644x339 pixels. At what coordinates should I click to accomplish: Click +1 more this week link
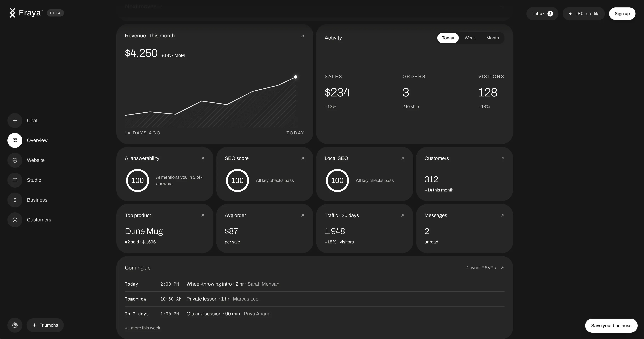pos(143,328)
